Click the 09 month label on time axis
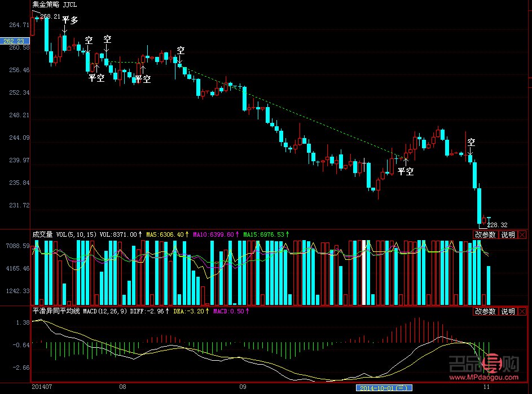This screenshot has height=394, width=532. [x=243, y=387]
